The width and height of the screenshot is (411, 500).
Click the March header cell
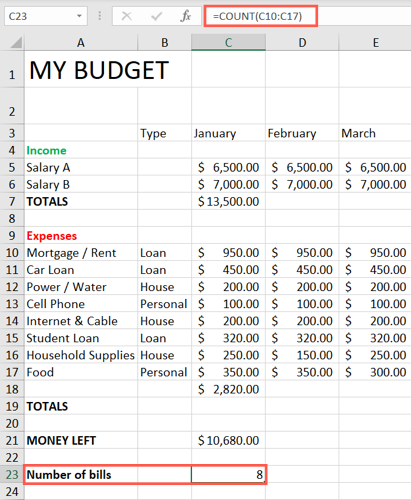tap(375, 133)
